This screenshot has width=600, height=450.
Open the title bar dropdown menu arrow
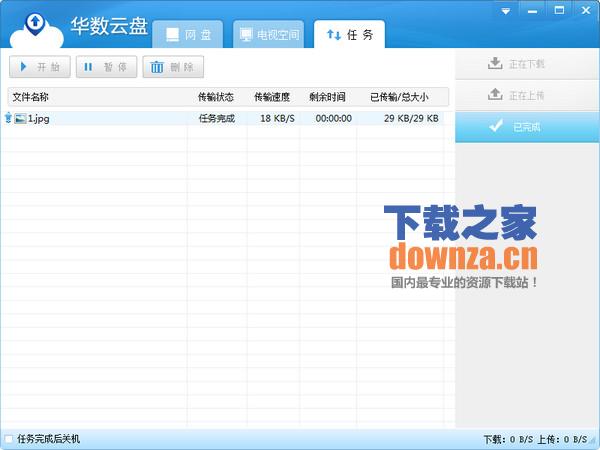[506, 11]
